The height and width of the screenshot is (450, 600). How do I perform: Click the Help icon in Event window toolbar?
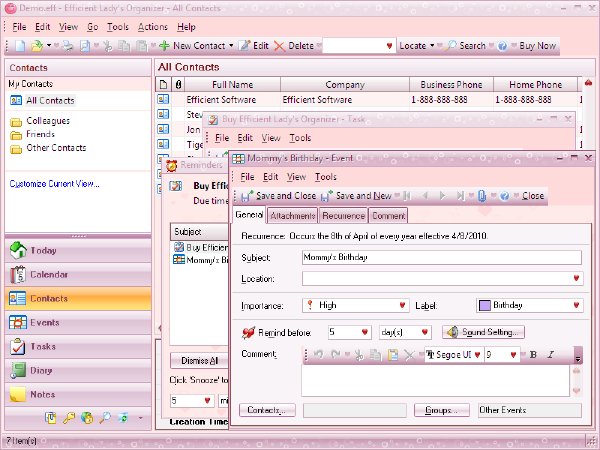tap(504, 196)
